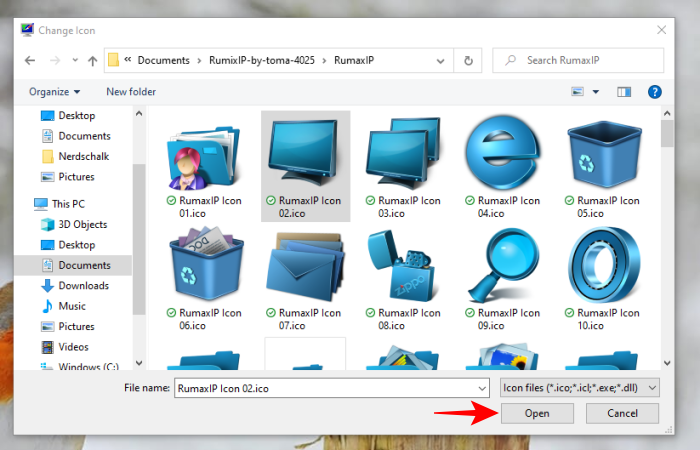Toggle the preview pane button
This screenshot has width=700, height=450.
[x=624, y=92]
